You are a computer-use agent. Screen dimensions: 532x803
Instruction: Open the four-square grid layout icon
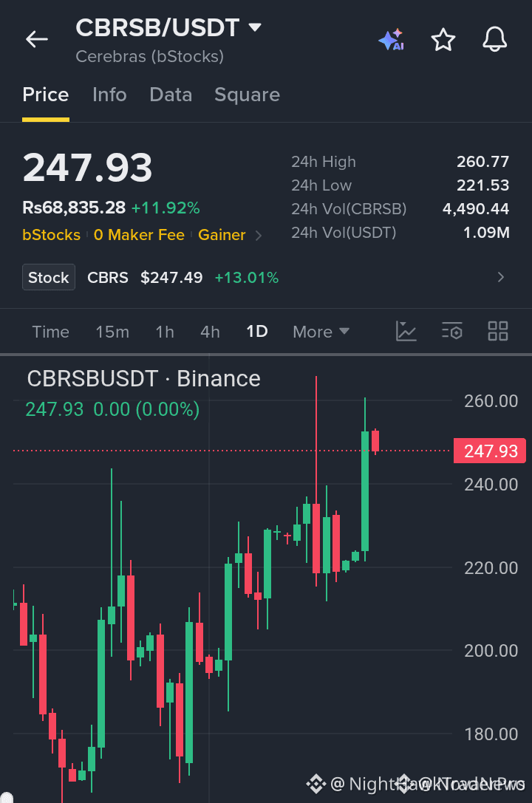point(498,332)
